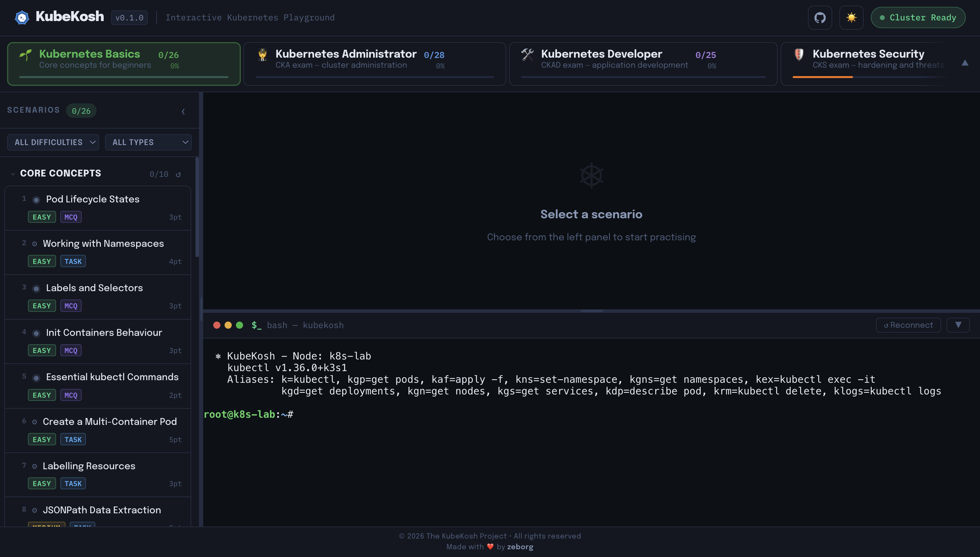Screen dimensions: 980x557
Task: Click the Kubernetes Basics green progress bar
Action: click(x=124, y=77)
